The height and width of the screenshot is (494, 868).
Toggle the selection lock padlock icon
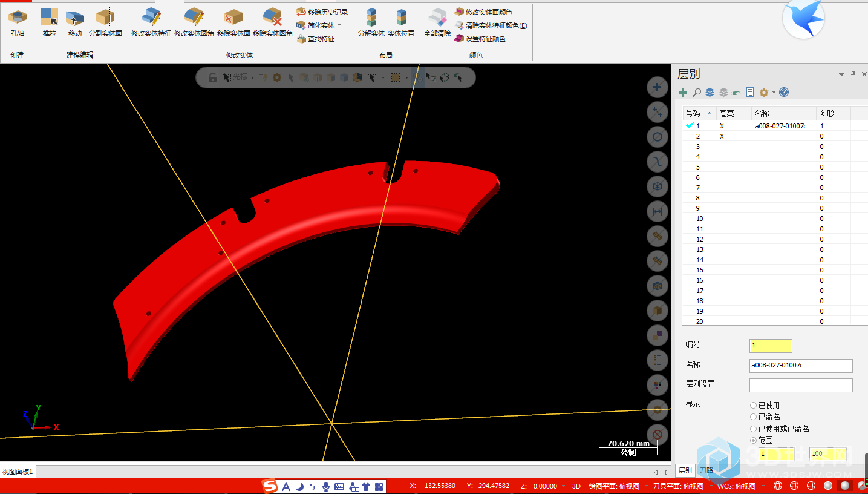(x=213, y=77)
